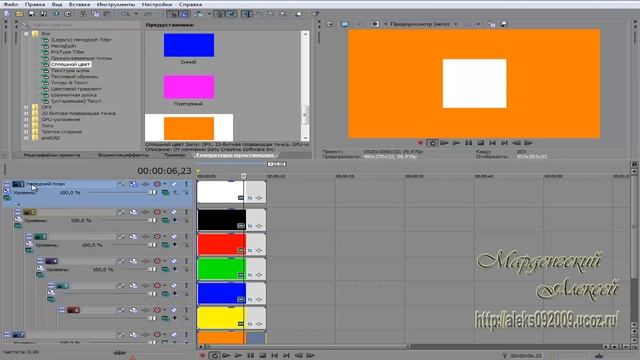Viewport: 640px width, 360px height.
Task: Click Play from start in preview
Action: [x=444, y=143]
